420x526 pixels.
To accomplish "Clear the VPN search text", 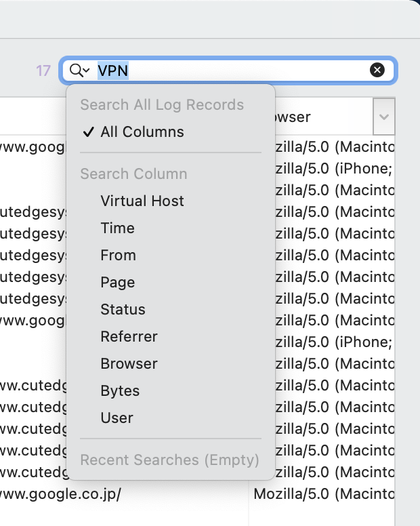I will point(377,70).
